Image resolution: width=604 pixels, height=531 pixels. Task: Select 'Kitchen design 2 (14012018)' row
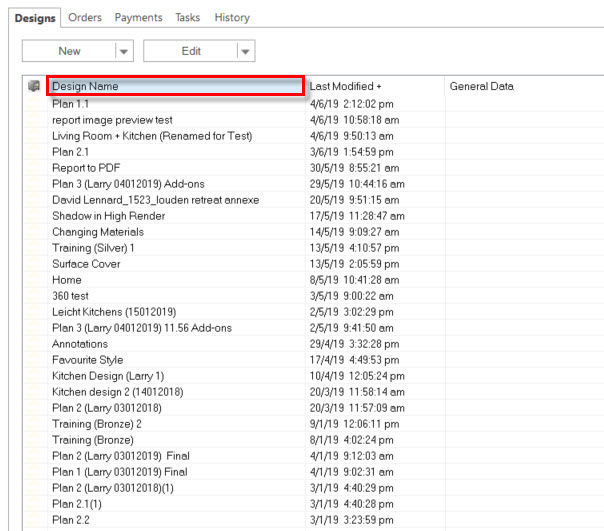[117, 392]
